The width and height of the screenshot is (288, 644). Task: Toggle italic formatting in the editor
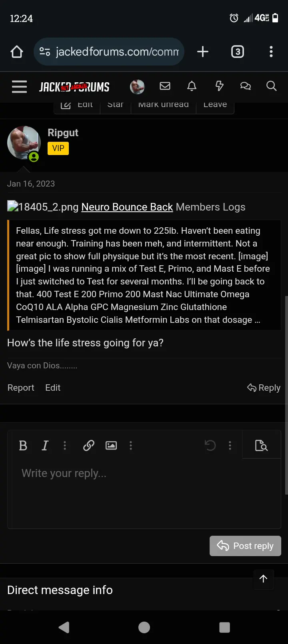45,445
